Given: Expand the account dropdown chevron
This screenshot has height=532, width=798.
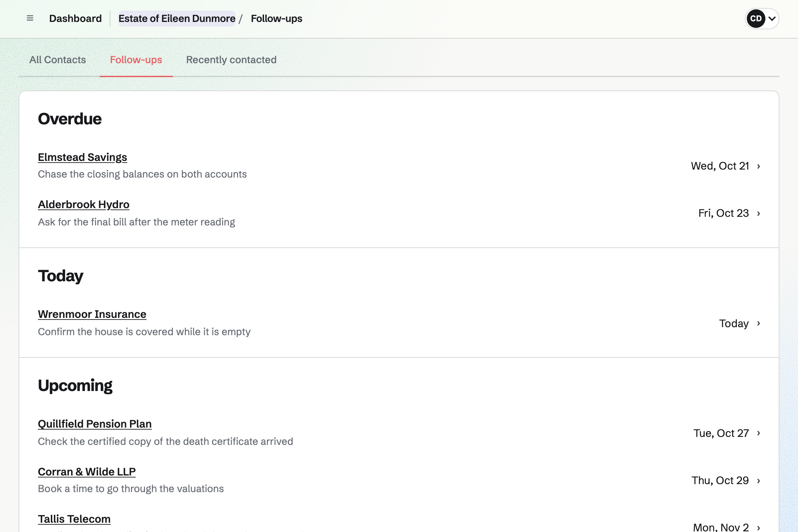Looking at the screenshot, I should [772, 19].
